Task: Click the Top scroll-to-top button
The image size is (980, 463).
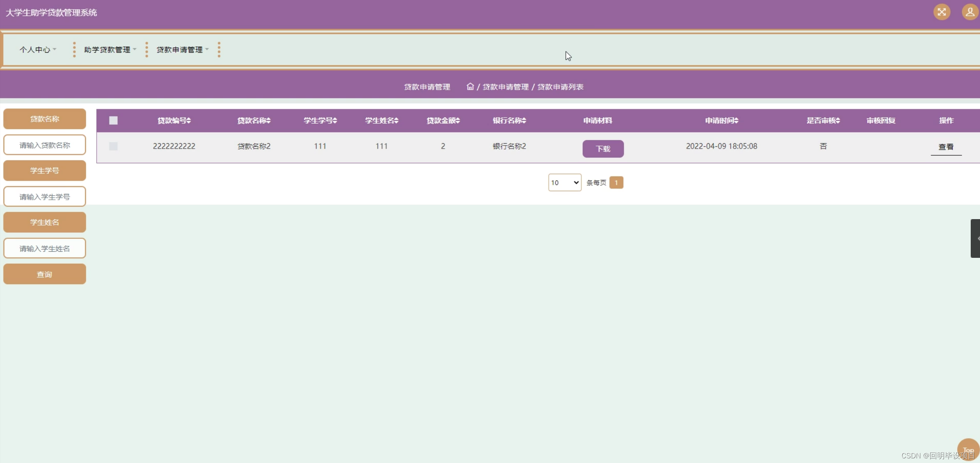Action: pyautogui.click(x=968, y=450)
